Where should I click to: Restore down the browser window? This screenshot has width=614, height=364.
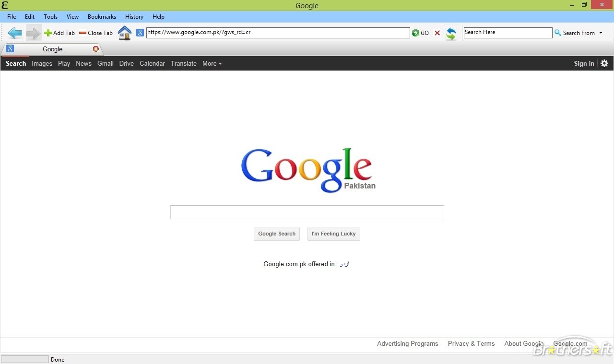point(584,5)
